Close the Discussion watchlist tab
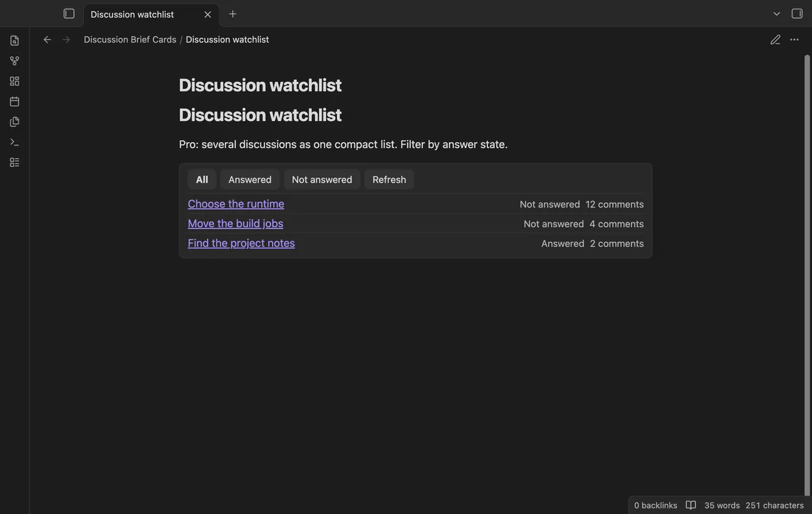 tap(208, 14)
